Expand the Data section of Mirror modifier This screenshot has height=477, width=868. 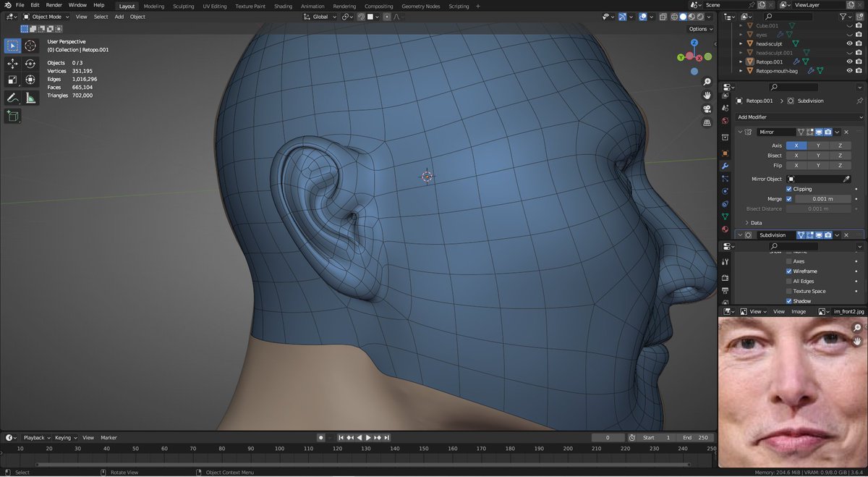(753, 223)
